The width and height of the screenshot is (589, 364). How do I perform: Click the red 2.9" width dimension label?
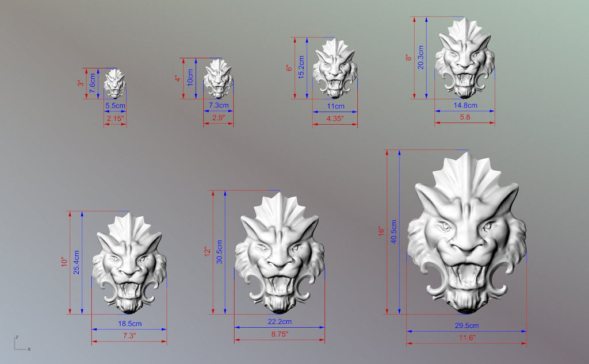pos(219,117)
